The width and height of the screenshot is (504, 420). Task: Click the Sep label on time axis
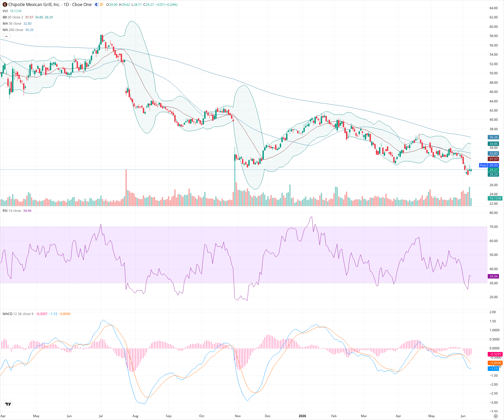(169, 416)
